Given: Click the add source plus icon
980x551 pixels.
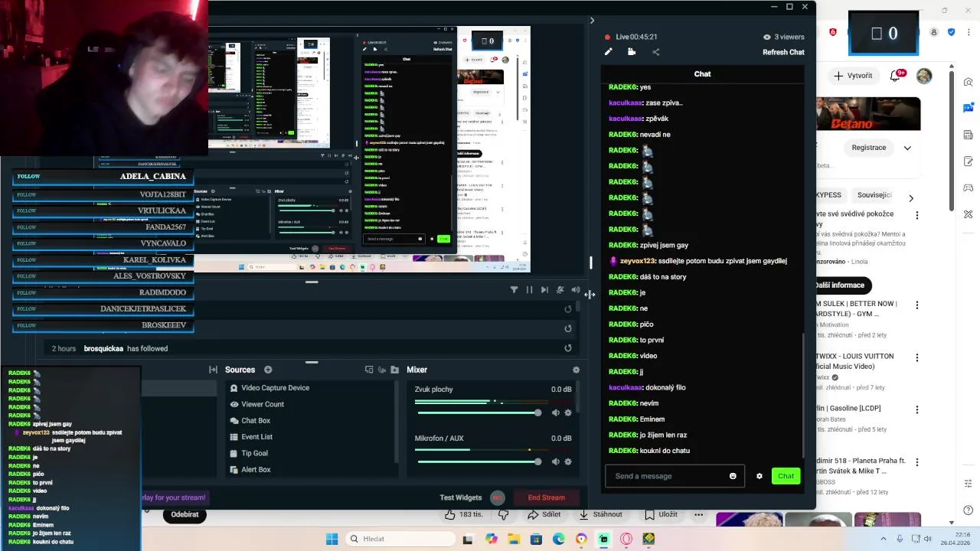Looking at the screenshot, I should click(268, 370).
